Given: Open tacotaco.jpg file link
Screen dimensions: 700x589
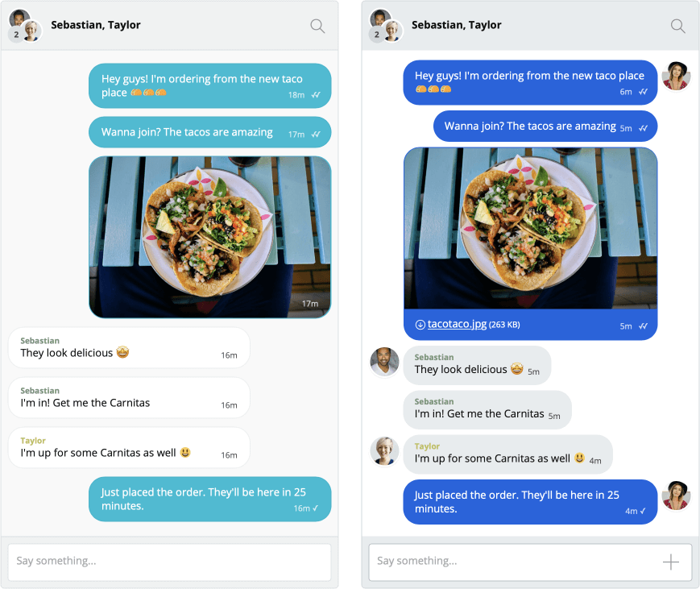Looking at the screenshot, I should (x=457, y=324).
